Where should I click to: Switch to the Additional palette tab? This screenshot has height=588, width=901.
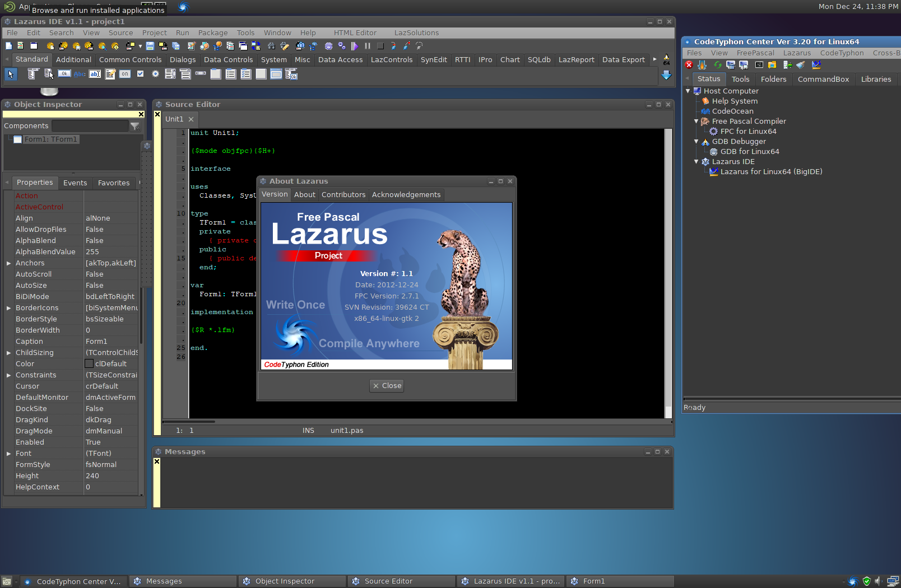[73, 60]
